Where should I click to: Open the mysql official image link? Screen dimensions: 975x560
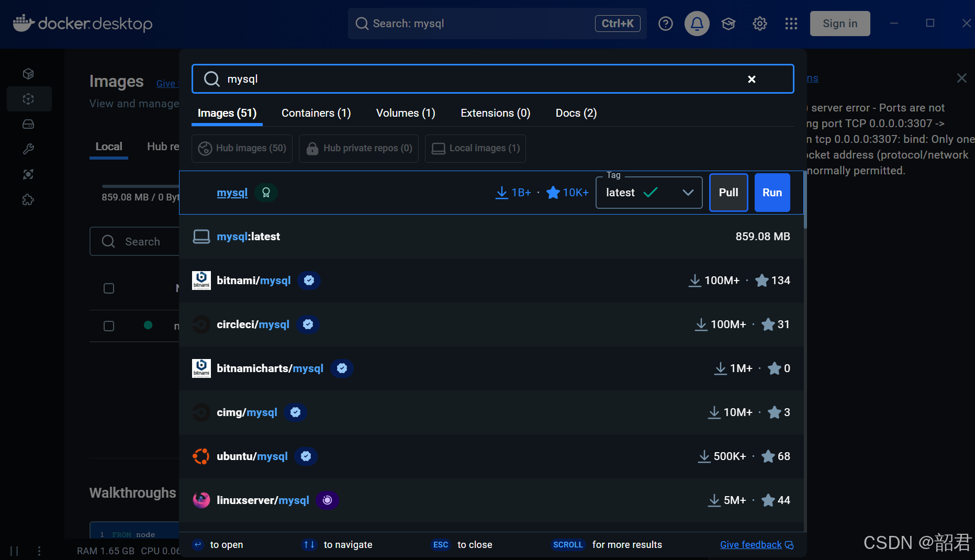[232, 193]
